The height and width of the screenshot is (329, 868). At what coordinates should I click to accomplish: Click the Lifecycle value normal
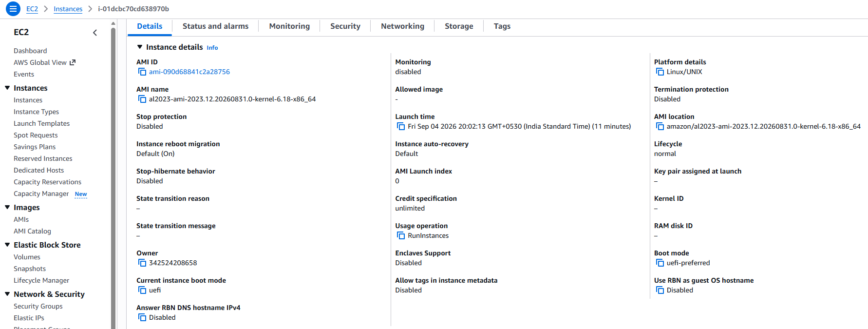pyautogui.click(x=665, y=154)
